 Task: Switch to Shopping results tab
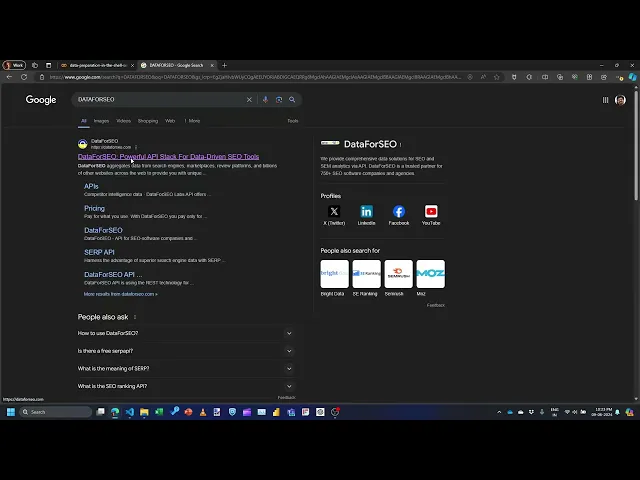(148, 121)
